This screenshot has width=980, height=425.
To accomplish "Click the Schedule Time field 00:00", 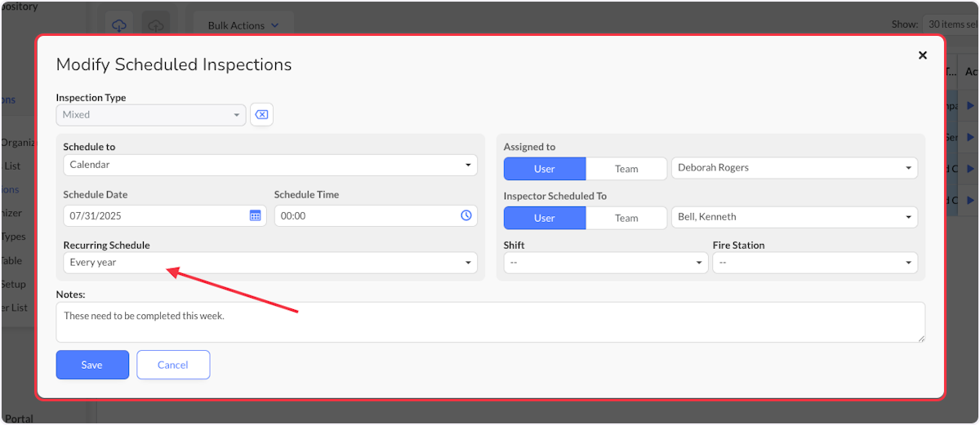I will point(376,216).
